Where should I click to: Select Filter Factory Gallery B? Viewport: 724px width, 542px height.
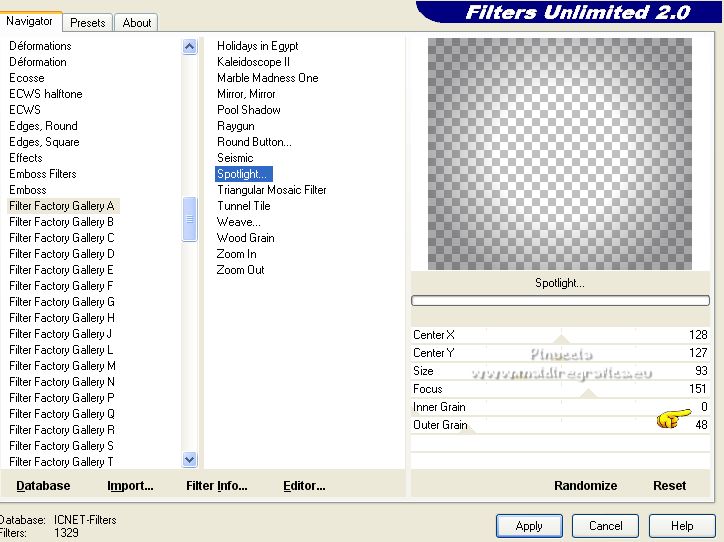tap(61, 222)
